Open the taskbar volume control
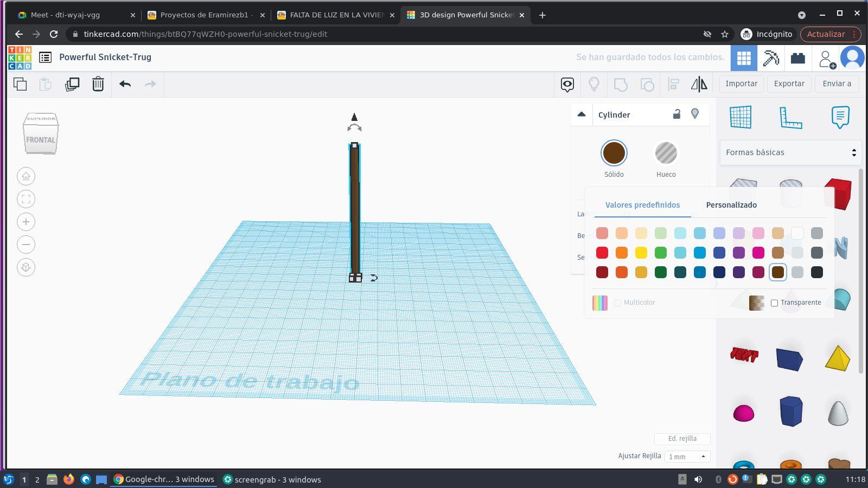The image size is (868, 488). coord(698,479)
